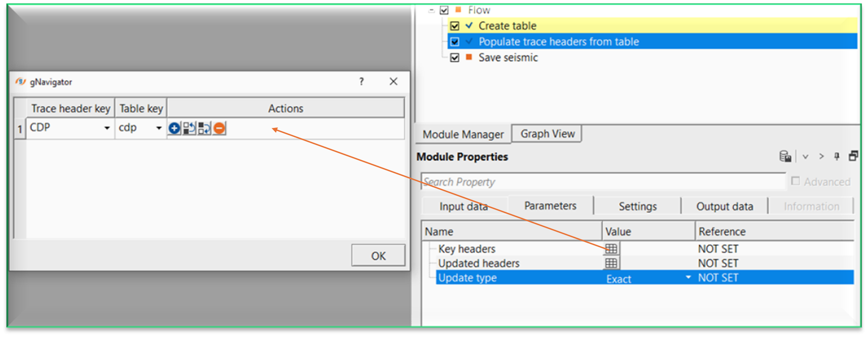Select the Save seismic module
The height and width of the screenshot is (337, 868).
508,57
